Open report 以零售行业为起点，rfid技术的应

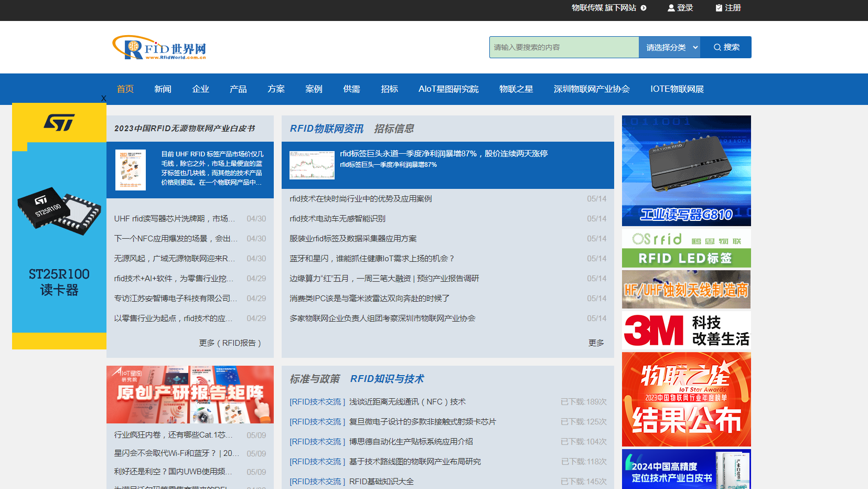pyautogui.click(x=174, y=318)
